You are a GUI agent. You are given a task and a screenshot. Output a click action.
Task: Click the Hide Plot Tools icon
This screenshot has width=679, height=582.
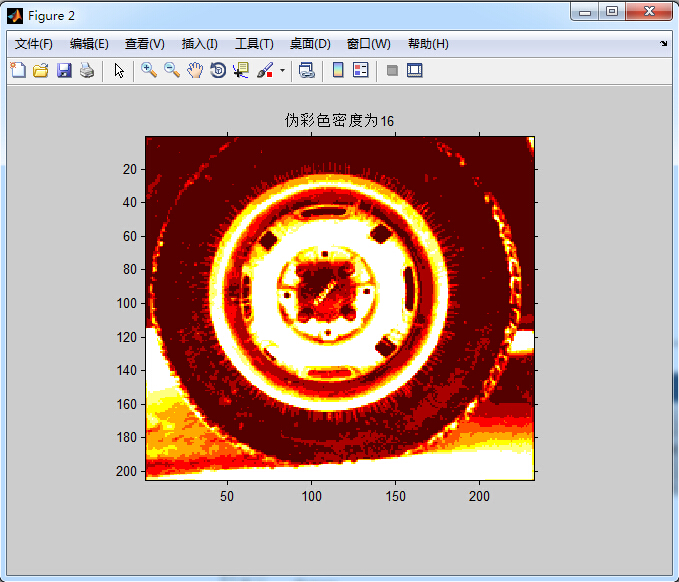pyautogui.click(x=392, y=70)
